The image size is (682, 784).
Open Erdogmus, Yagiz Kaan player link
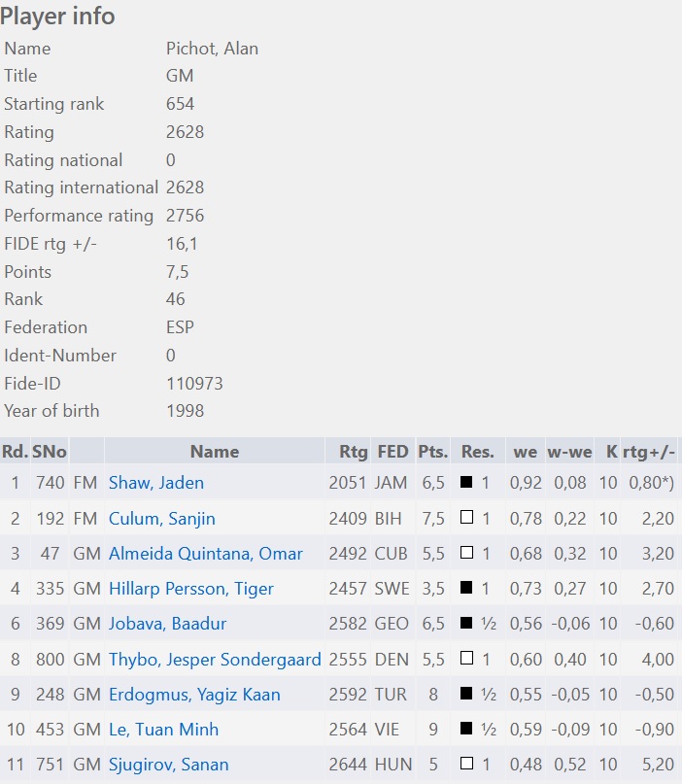[x=194, y=695]
